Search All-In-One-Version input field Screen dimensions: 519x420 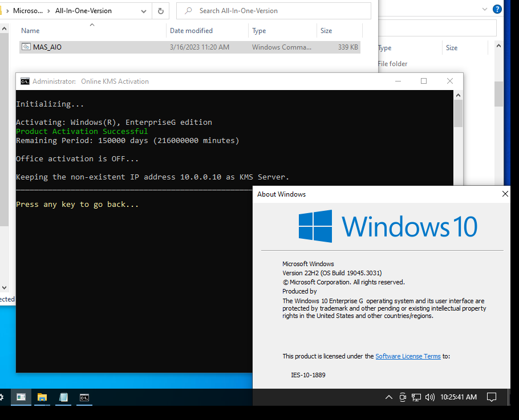click(x=274, y=11)
